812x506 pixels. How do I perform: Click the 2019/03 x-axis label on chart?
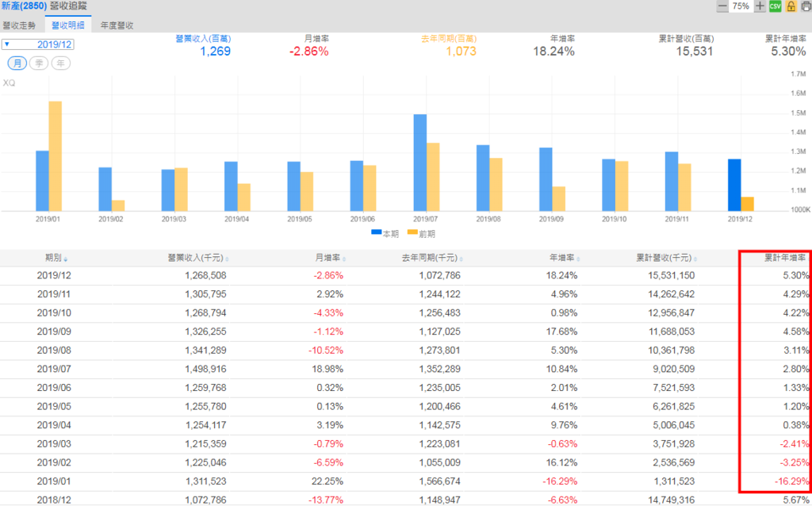click(x=172, y=220)
